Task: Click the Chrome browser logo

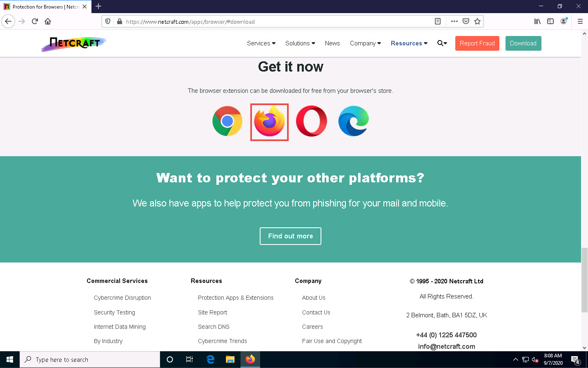Action: pos(227,121)
